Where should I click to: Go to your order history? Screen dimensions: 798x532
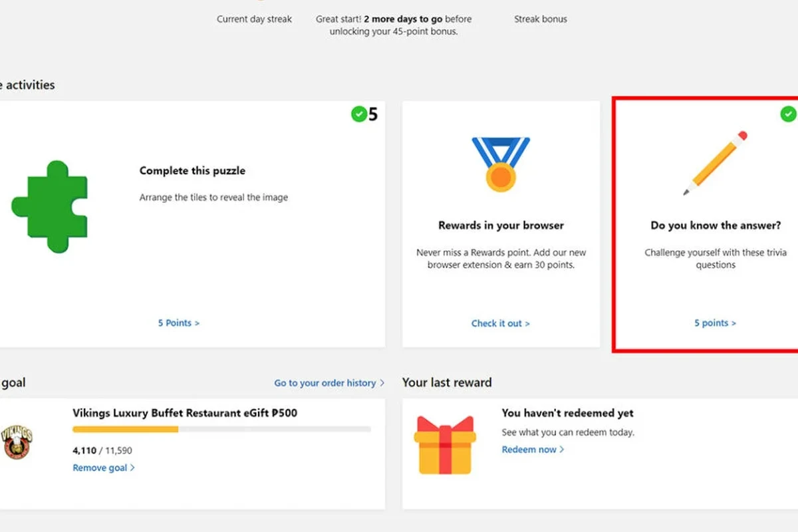(x=329, y=383)
